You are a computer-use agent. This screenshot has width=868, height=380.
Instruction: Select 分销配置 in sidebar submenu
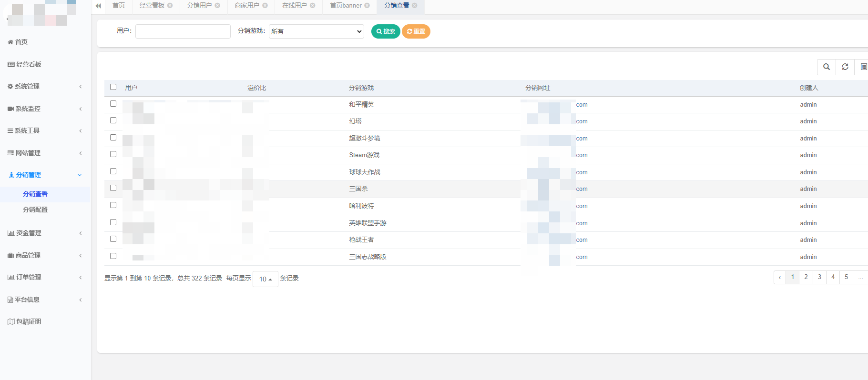coord(35,210)
